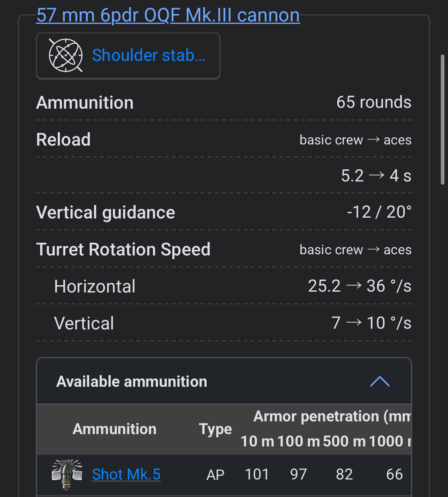
Task: Open the Shot Mk.5 shell link
Action: click(x=126, y=474)
